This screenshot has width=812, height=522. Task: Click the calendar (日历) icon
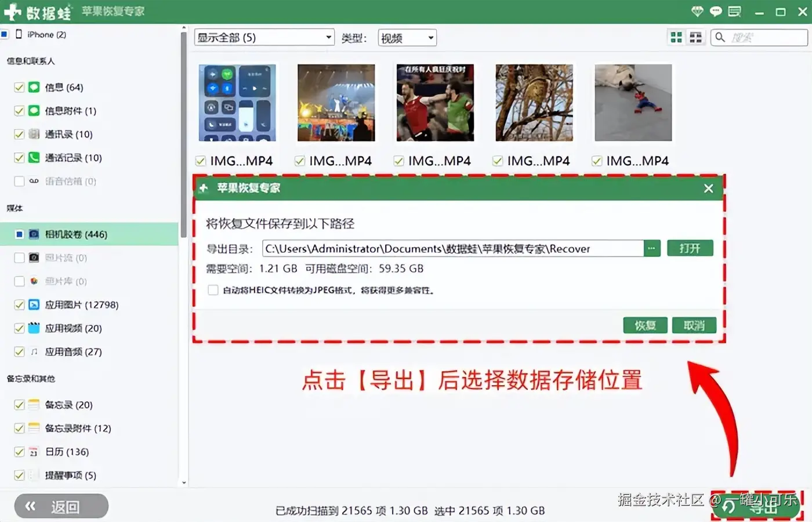(34, 451)
